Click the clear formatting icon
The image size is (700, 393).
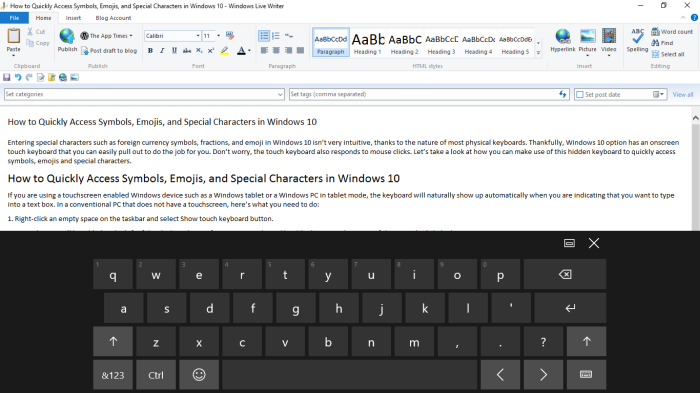(230, 35)
